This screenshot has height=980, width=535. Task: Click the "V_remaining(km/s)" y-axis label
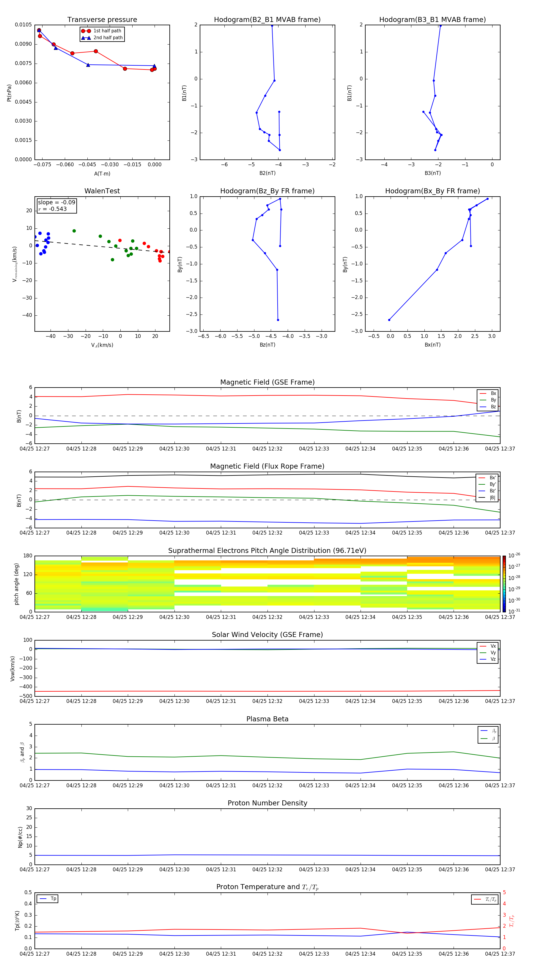15,264
